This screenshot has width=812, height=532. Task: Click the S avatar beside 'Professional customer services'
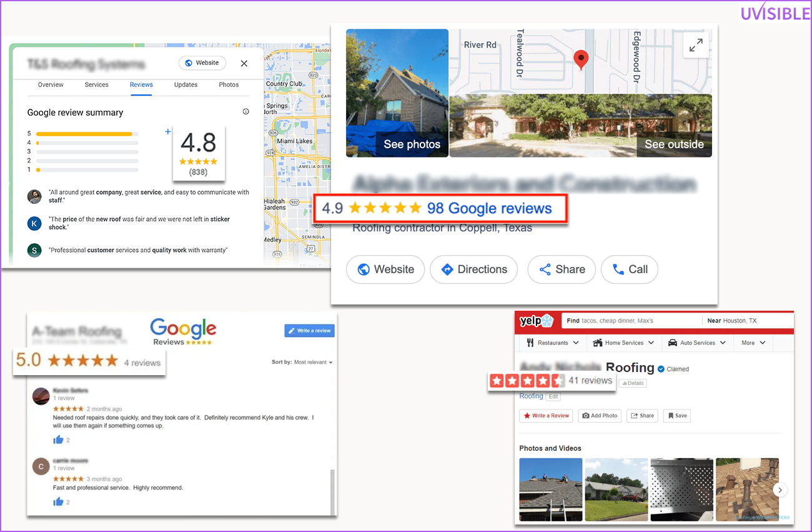click(34, 250)
